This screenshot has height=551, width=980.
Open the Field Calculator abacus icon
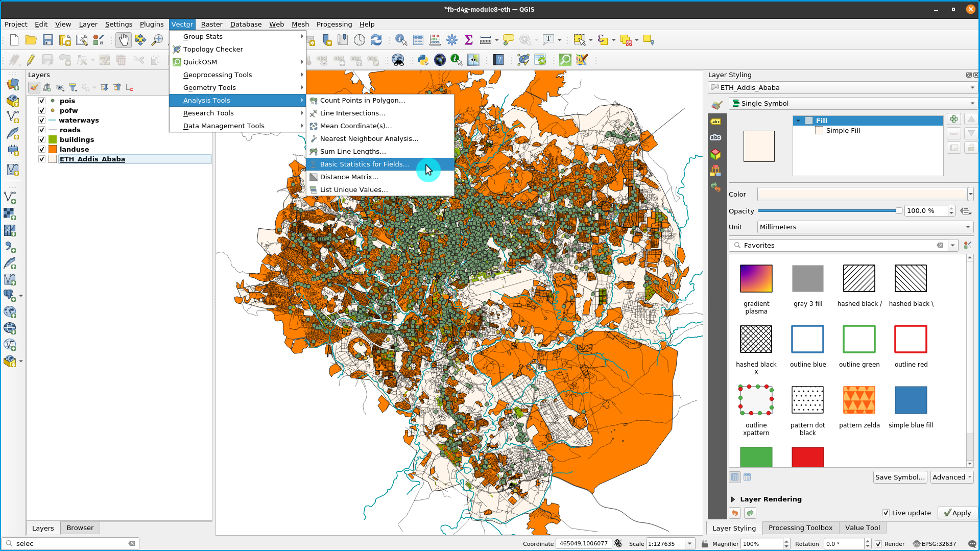(435, 40)
